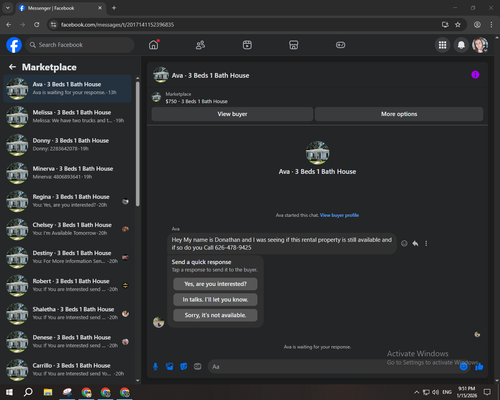Open Chrome's three-dot menu

491,25
